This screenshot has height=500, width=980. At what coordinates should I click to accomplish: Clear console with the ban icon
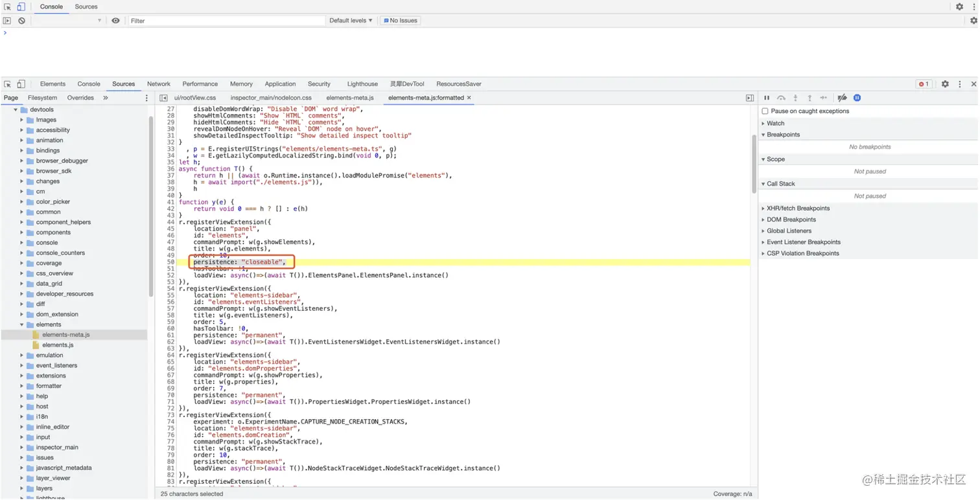click(x=21, y=21)
